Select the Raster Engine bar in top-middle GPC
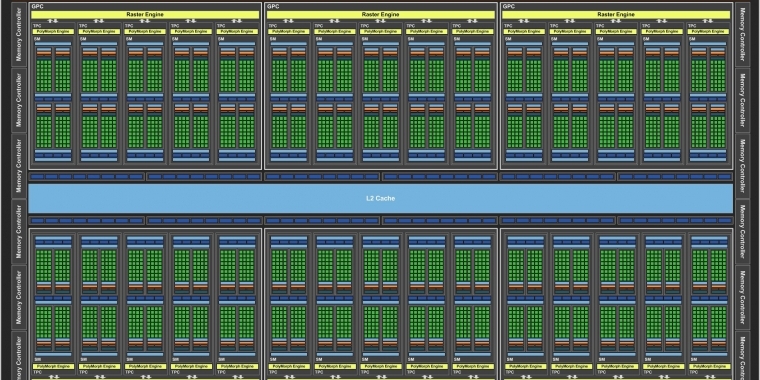This screenshot has height=380, width=760. (380, 15)
